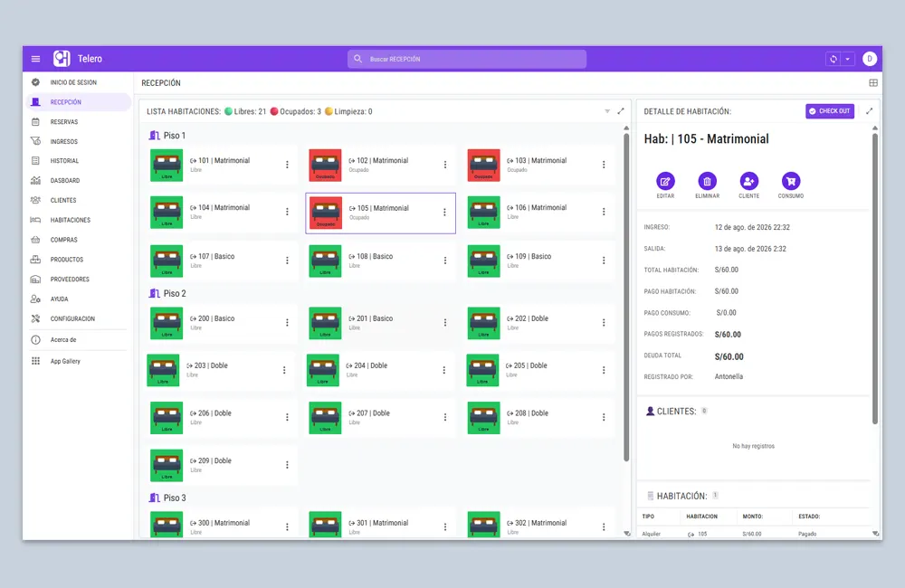The image size is (905, 588).
Task: Click the Piso 2 floor heading
Action: pos(167,294)
